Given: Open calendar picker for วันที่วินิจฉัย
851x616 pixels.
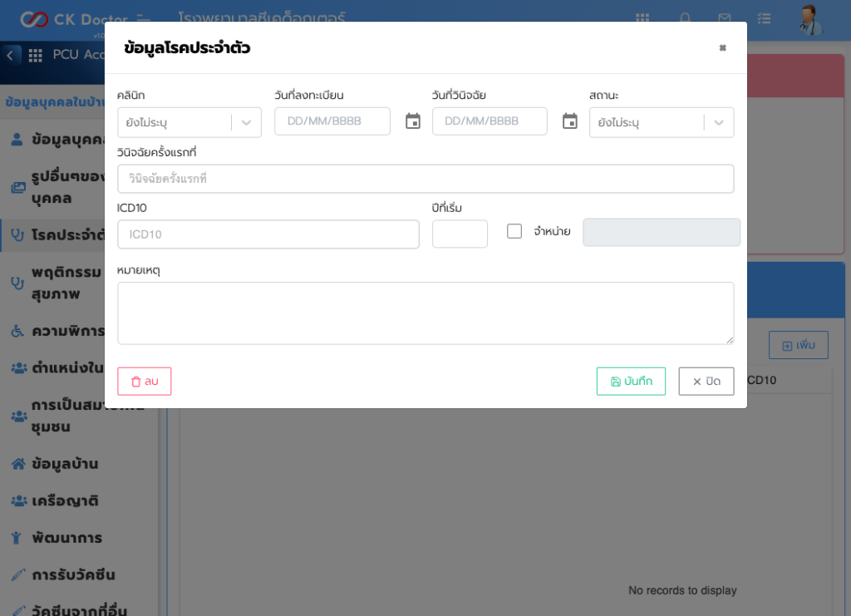Looking at the screenshot, I should tap(569, 121).
